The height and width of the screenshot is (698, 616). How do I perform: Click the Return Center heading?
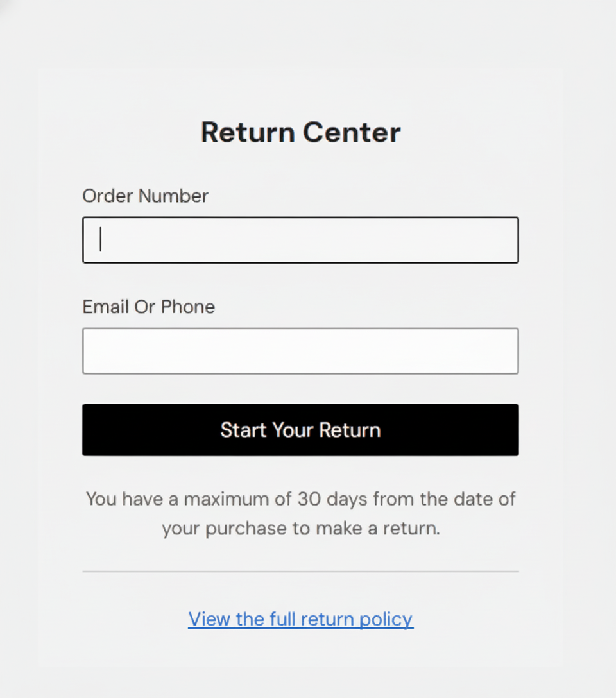[300, 132]
